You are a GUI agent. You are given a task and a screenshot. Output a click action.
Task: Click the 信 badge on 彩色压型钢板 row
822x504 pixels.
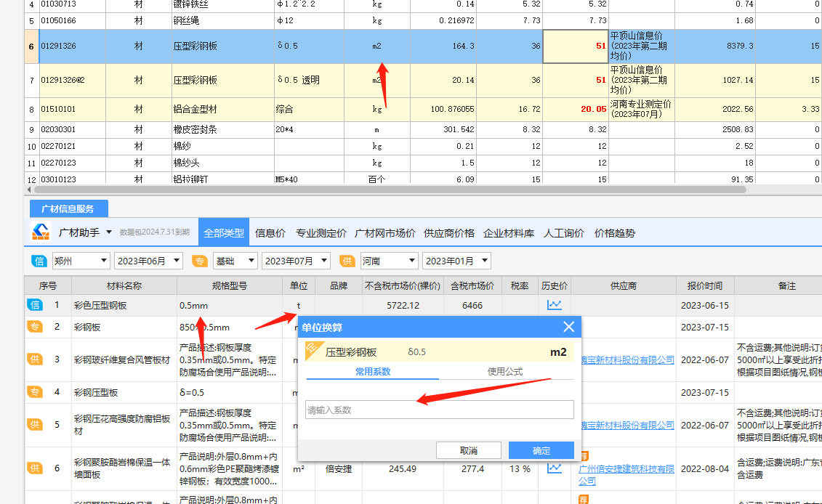point(35,305)
